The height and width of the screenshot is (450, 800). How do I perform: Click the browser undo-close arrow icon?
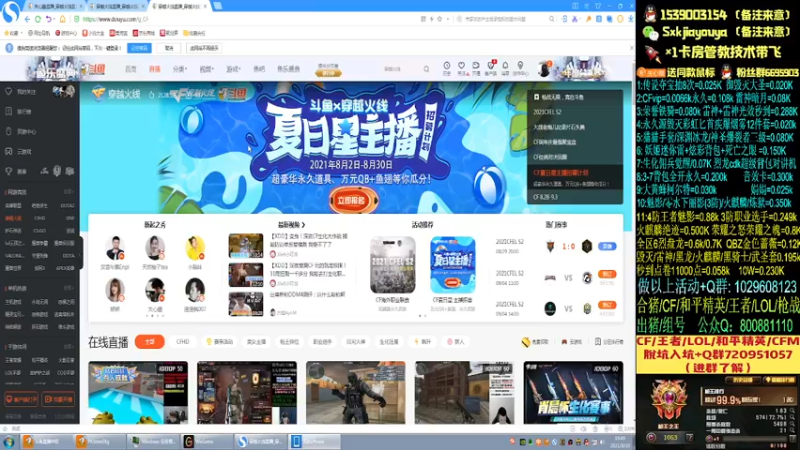[49, 19]
